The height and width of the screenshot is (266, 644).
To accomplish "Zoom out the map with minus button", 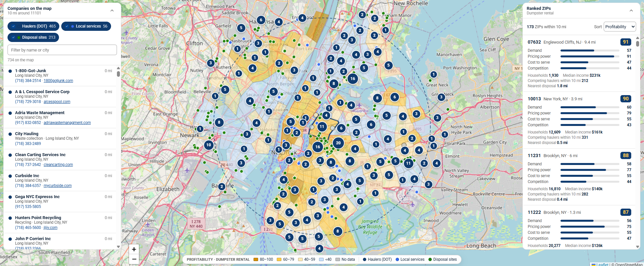I will 134,259.
